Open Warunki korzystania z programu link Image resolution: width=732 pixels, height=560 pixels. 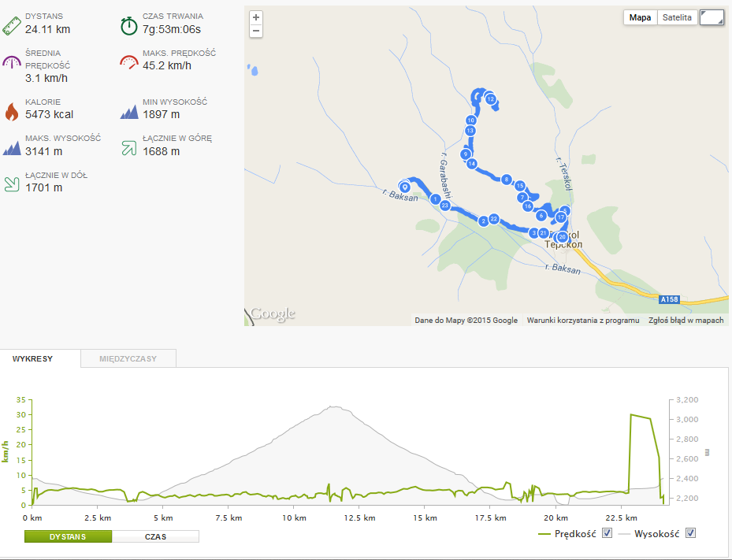pyautogui.click(x=583, y=320)
